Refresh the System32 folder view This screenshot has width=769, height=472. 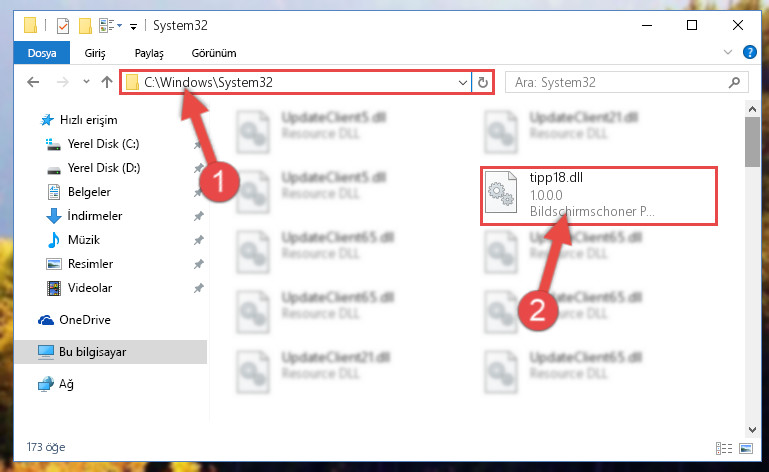483,82
